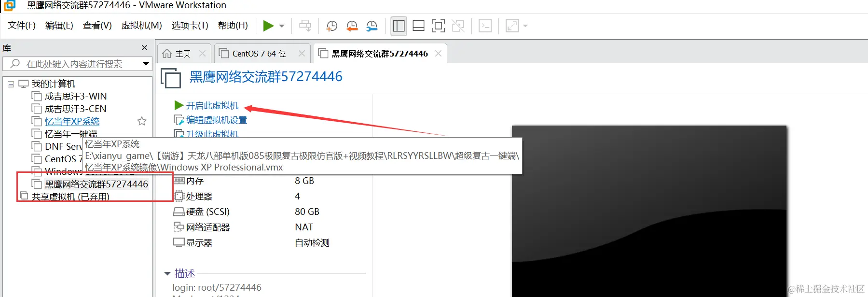Open the 查看(V) menu

click(x=97, y=26)
